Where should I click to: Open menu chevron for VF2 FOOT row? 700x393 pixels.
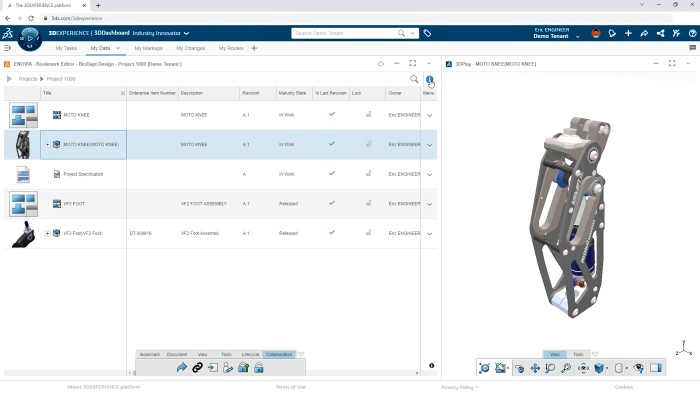(429, 204)
